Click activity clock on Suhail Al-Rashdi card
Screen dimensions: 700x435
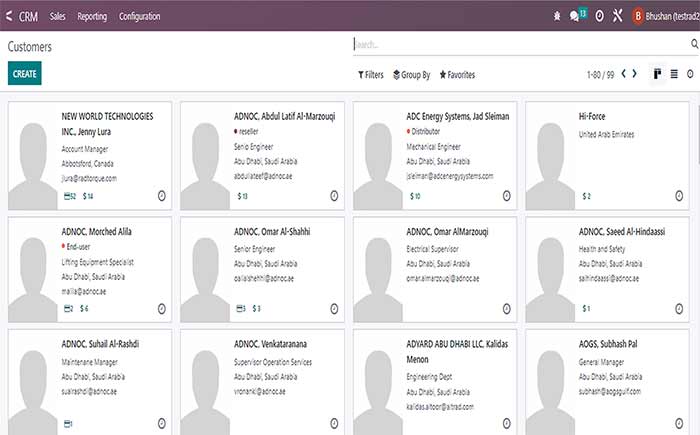point(162,423)
